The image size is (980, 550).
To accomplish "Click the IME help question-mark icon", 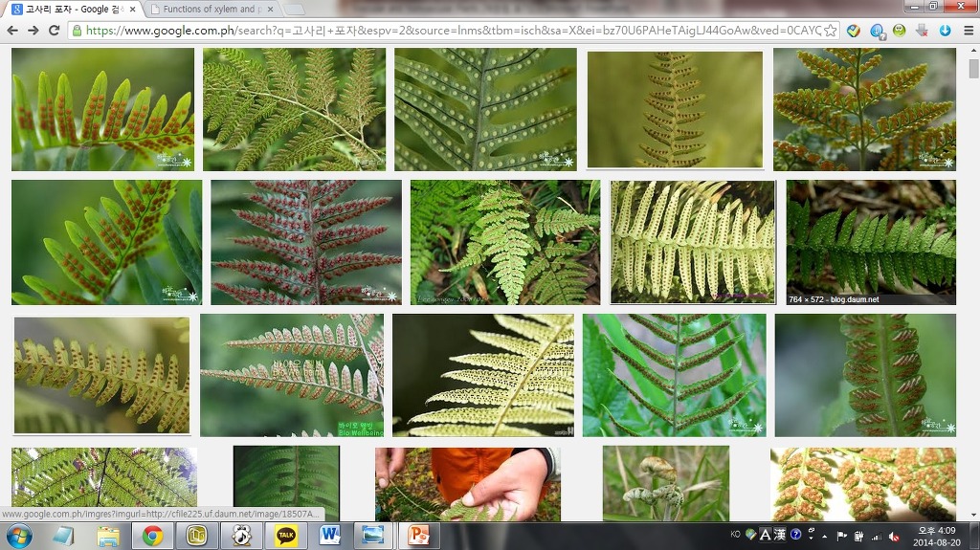I will pyautogui.click(x=795, y=534).
